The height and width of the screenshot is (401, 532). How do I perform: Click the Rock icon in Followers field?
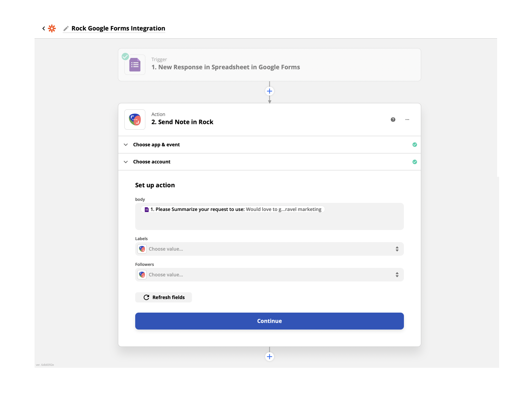[142, 275]
